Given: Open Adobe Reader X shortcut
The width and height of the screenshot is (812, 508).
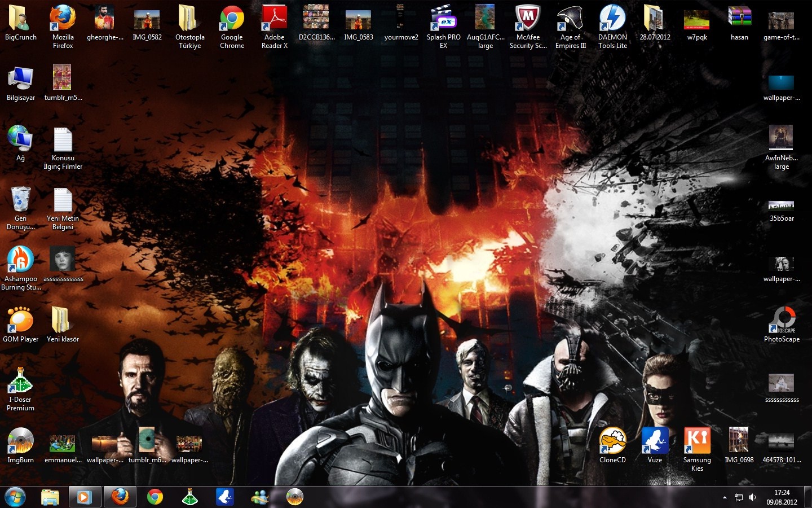Looking at the screenshot, I should [274, 18].
